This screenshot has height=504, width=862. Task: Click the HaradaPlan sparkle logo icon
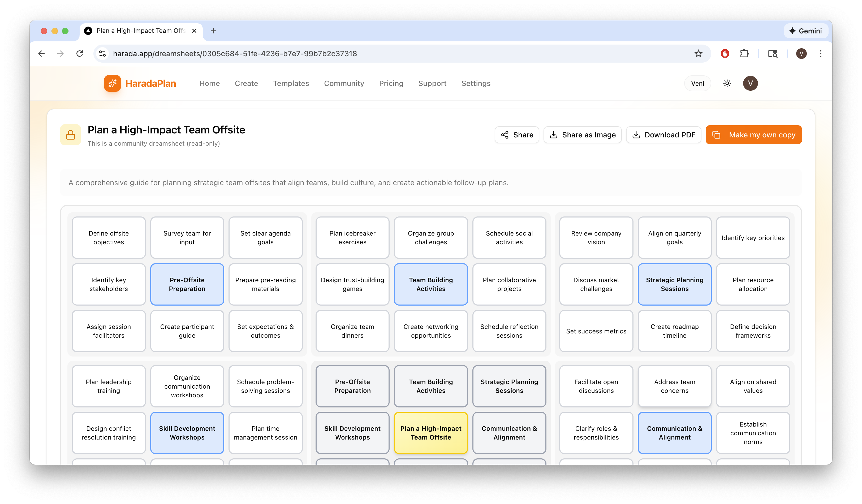pos(113,83)
